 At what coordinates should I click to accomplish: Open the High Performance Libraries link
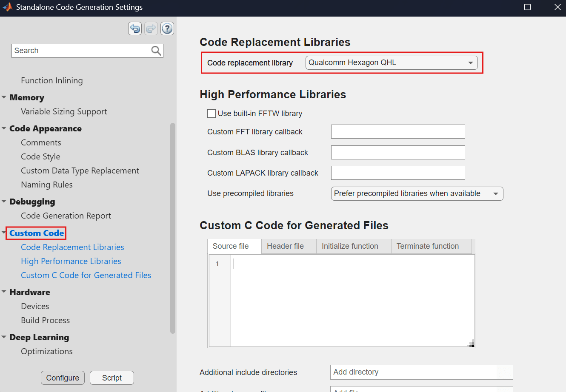point(71,261)
